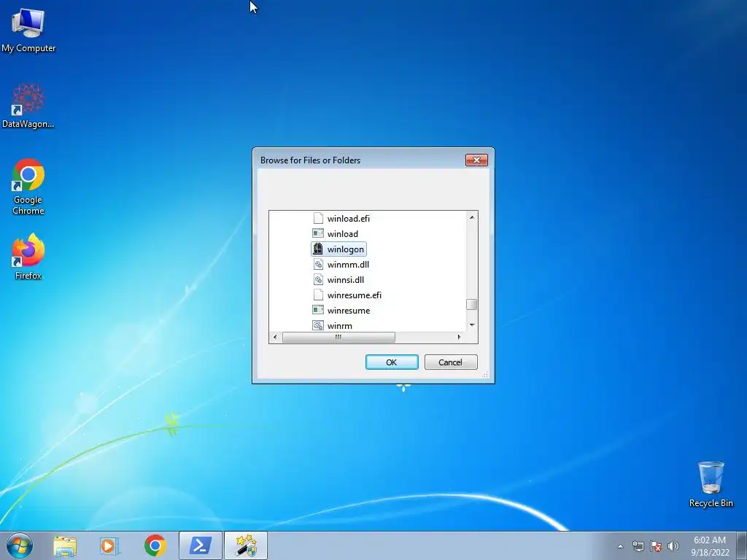Open Windows Explorer from the taskbar

pos(65,545)
